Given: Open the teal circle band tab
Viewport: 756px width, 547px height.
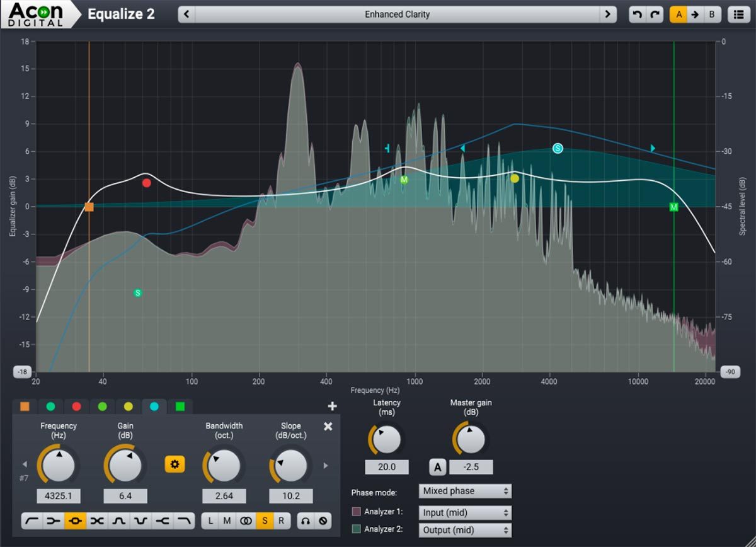Looking at the screenshot, I should [50, 406].
